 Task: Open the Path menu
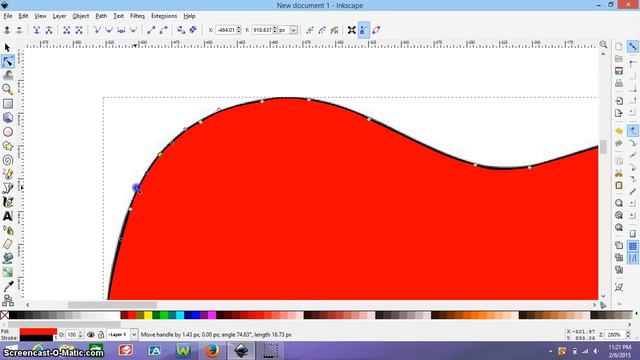pos(101,16)
